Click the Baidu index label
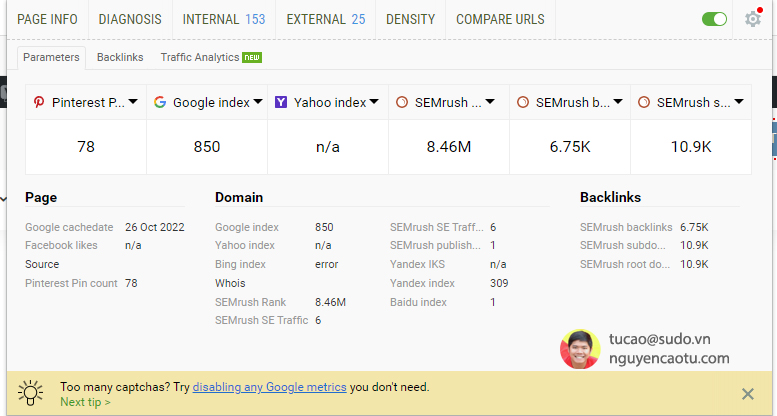The height and width of the screenshot is (416, 777). tap(418, 302)
